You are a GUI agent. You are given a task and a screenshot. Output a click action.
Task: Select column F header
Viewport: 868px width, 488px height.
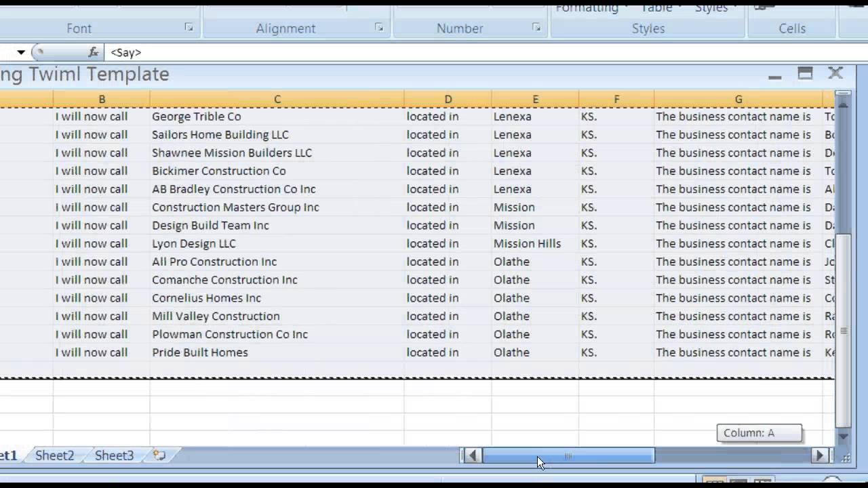(x=616, y=100)
